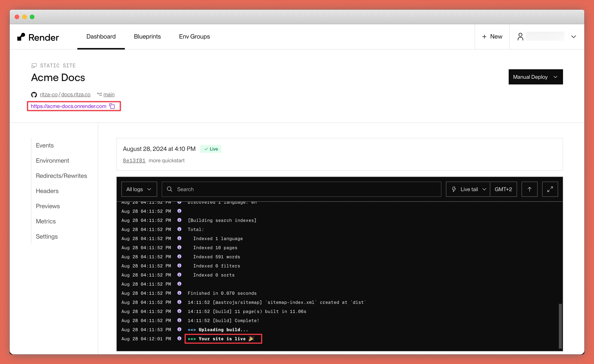Change the GMT+2 timezone setting
Viewport: 594px width, 364px height.
pos(503,189)
